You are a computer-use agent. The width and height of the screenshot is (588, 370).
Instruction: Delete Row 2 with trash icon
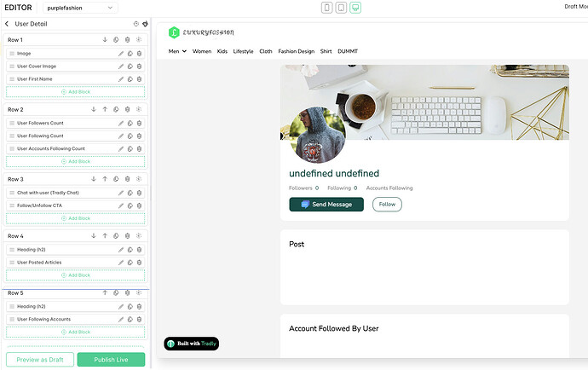pyautogui.click(x=128, y=110)
